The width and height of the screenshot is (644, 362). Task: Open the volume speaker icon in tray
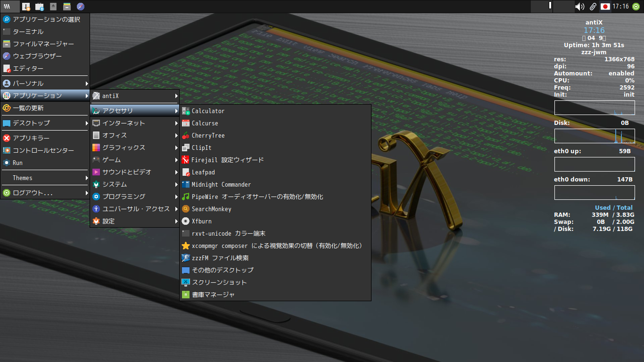tap(580, 7)
